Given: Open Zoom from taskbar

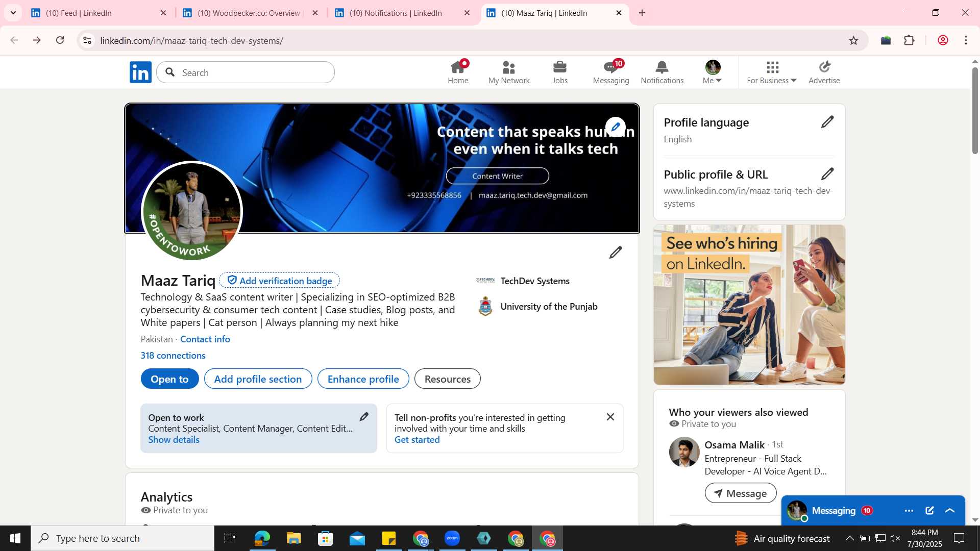Looking at the screenshot, I should pyautogui.click(x=452, y=538).
